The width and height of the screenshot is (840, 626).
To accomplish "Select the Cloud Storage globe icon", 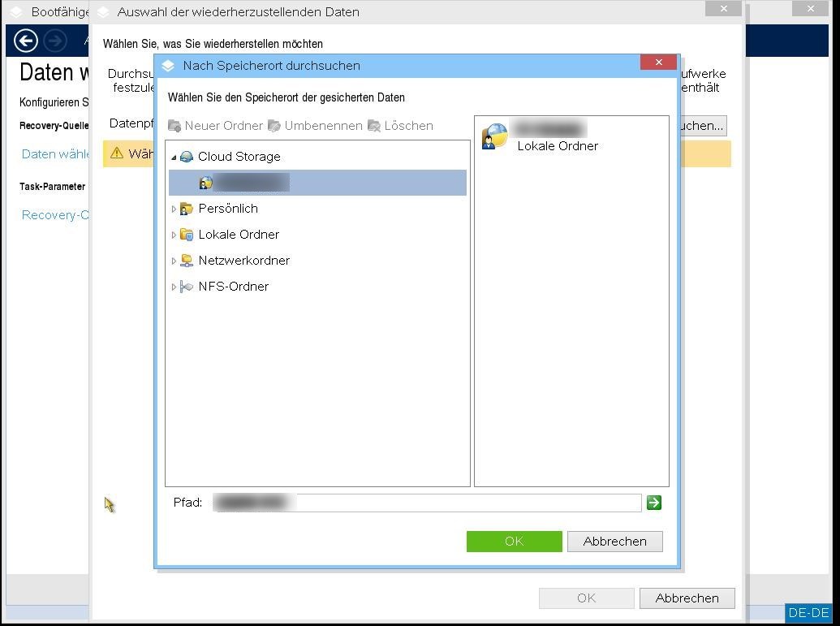I will pos(187,157).
